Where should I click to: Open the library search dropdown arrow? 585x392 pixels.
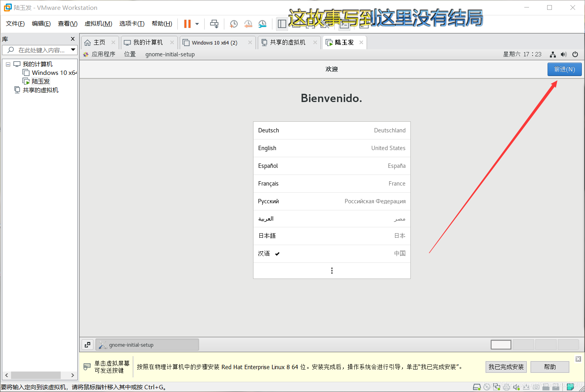73,50
